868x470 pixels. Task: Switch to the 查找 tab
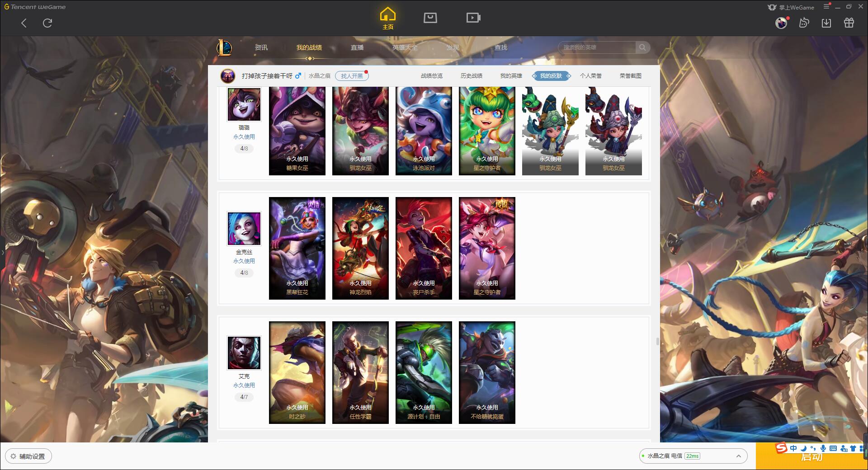tap(501, 47)
